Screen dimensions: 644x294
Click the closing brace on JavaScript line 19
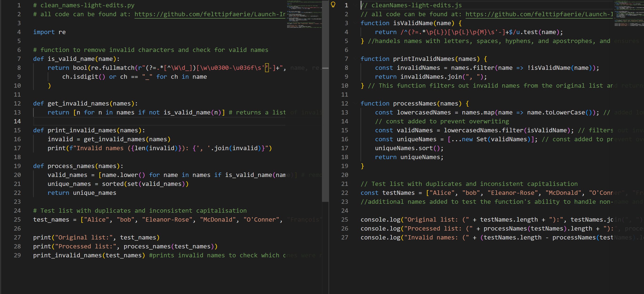tap(362, 166)
